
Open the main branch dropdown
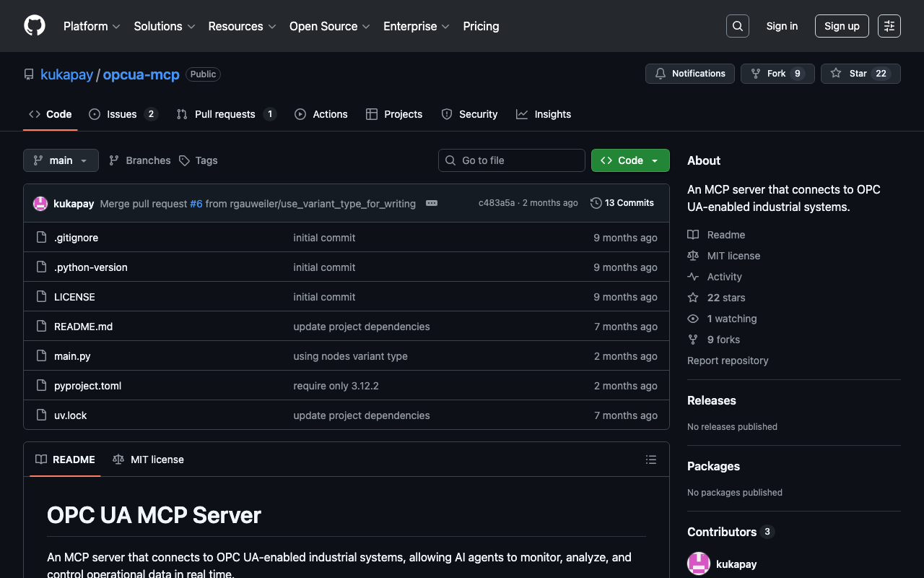(x=61, y=160)
